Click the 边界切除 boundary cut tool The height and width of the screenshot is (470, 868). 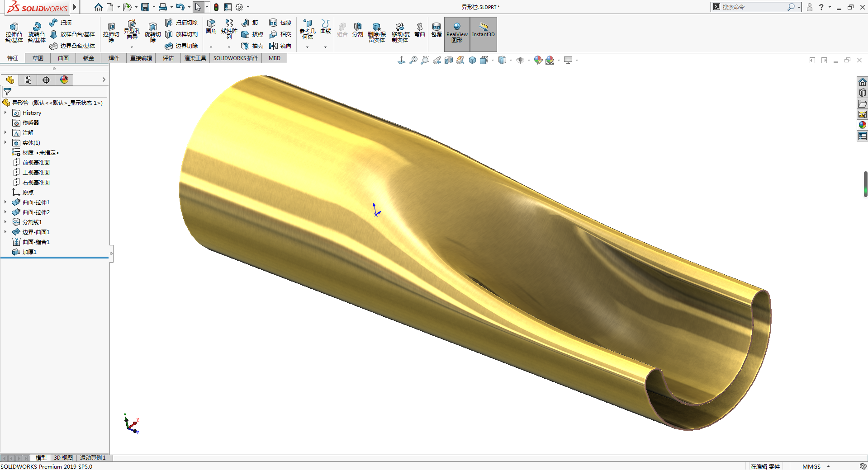(181, 46)
